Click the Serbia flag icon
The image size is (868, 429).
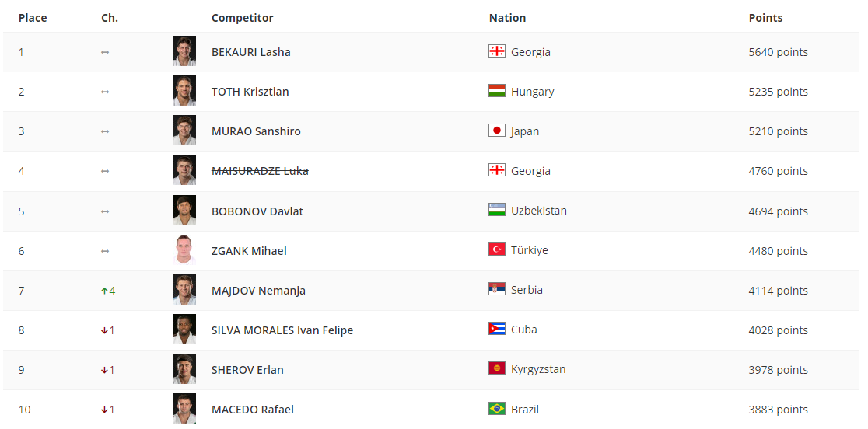tap(496, 289)
